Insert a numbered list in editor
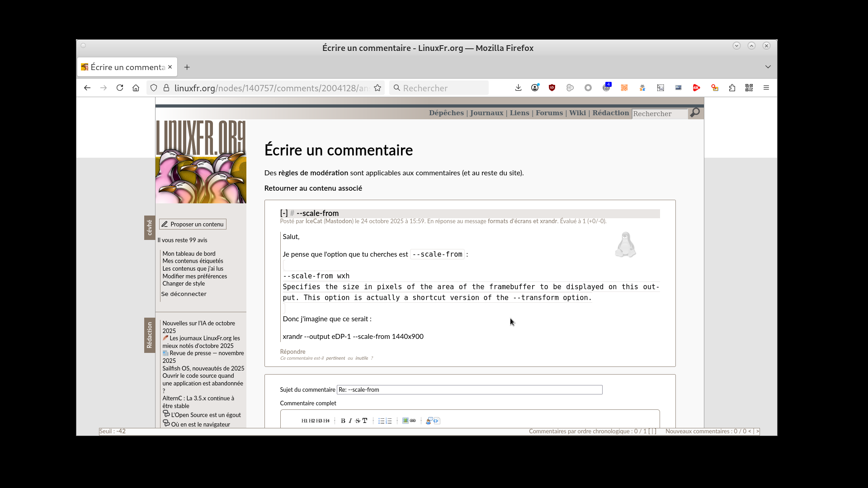Image resolution: width=868 pixels, height=488 pixels. coord(389,421)
